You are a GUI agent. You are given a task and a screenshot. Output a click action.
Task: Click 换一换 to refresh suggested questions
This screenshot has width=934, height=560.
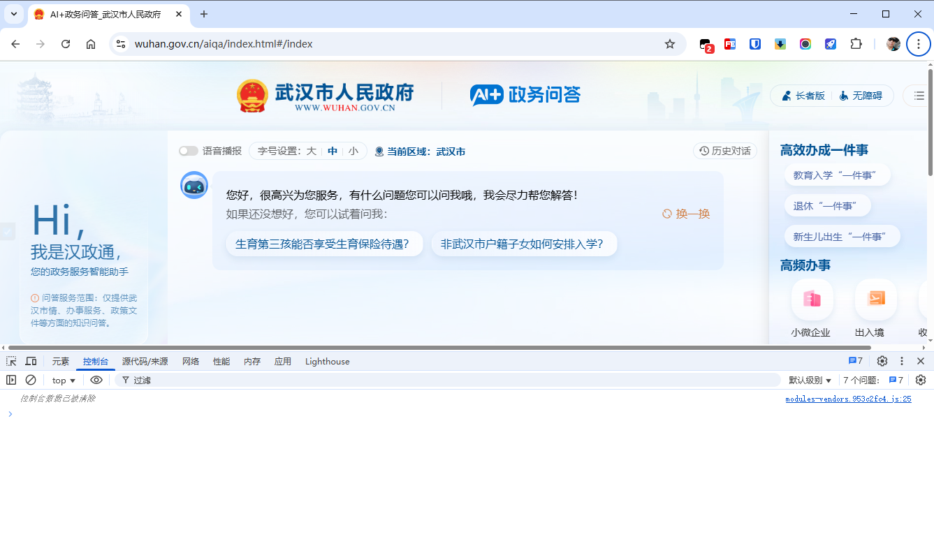pos(685,214)
